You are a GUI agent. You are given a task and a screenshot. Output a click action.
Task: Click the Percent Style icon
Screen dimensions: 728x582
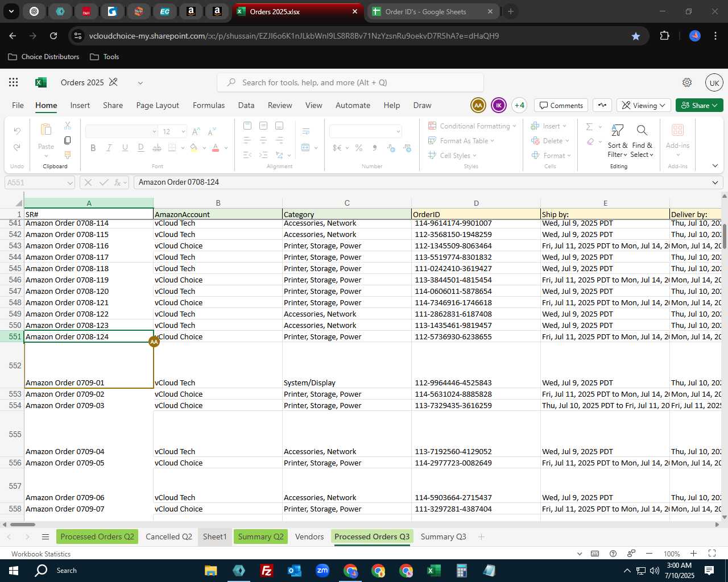tap(359, 148)
